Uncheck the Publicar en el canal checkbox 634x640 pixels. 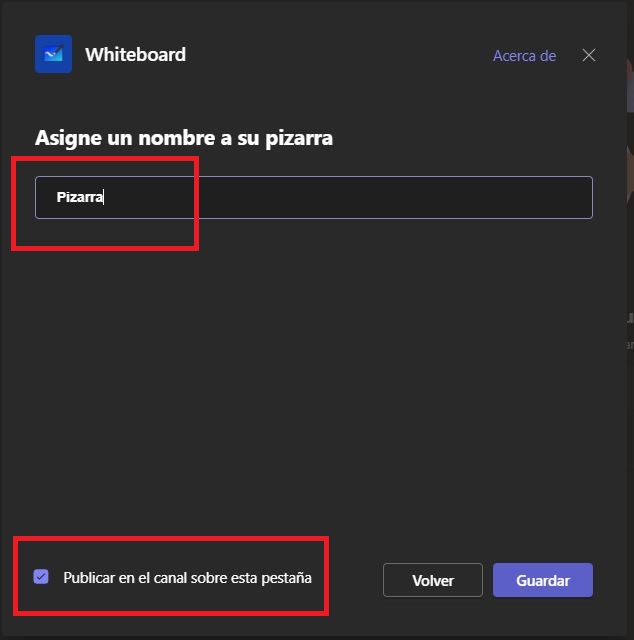41,577
